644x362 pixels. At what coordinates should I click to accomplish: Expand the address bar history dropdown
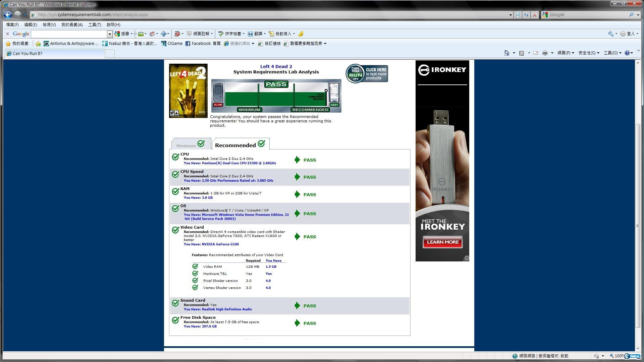coord(511,15)
